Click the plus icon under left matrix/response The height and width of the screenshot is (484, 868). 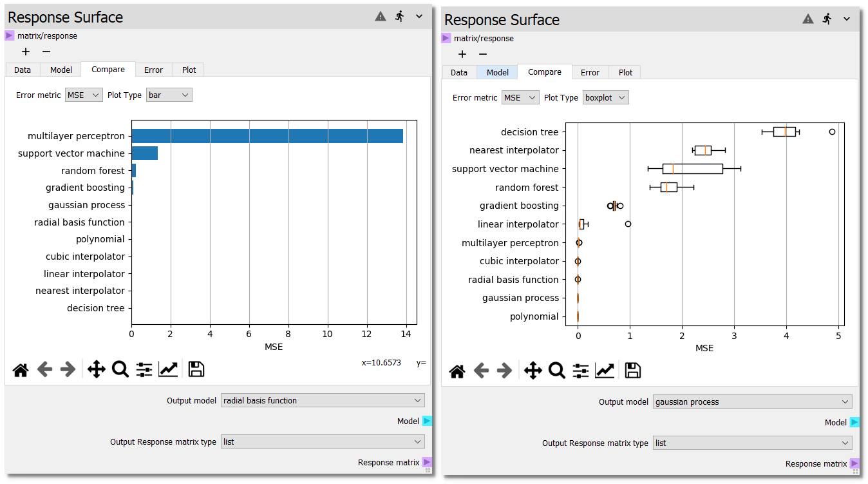tap(26, 52)
